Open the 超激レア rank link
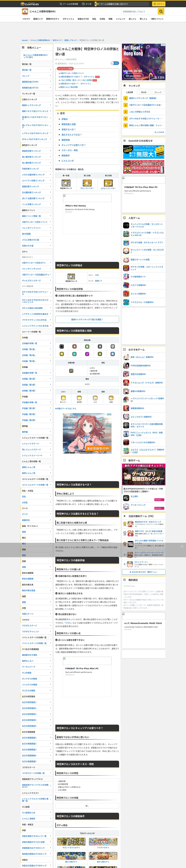Viewport: 186px width, 868px height. click(x=99, y=281)
